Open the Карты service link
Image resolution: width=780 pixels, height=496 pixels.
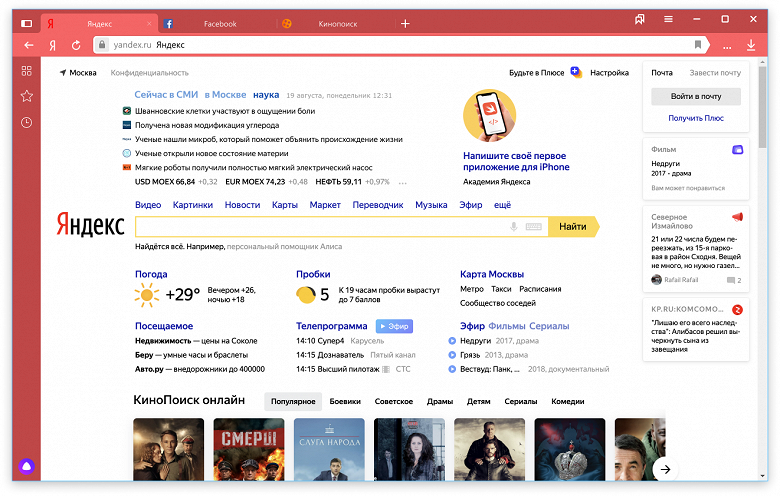coord(285,205)
